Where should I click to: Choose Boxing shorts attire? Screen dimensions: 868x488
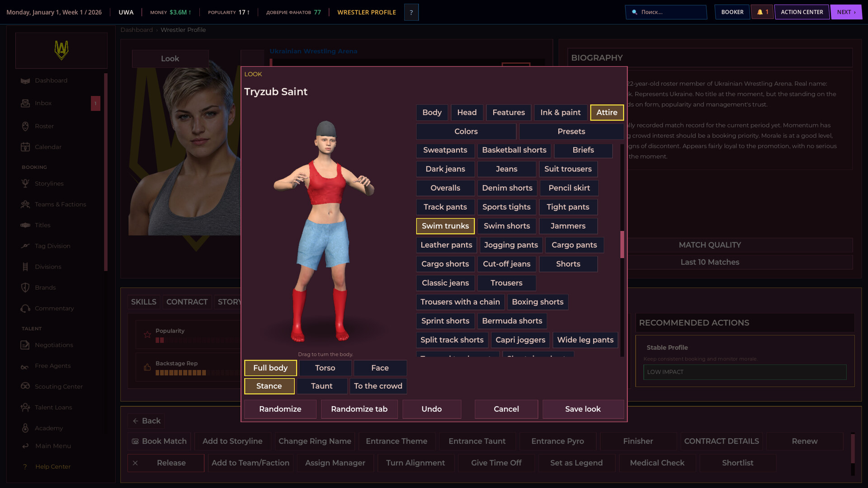pos(538,302)
